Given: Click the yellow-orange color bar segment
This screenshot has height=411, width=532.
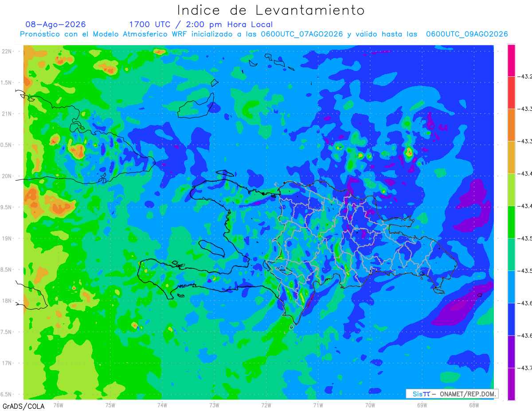Looking at the screenshot, I should click(511, 157).
